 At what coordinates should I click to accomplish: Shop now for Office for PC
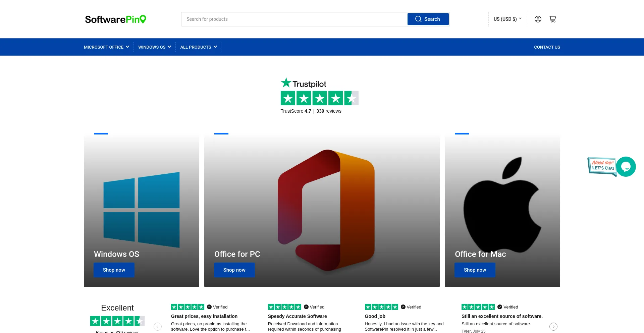tap(234, 270)
